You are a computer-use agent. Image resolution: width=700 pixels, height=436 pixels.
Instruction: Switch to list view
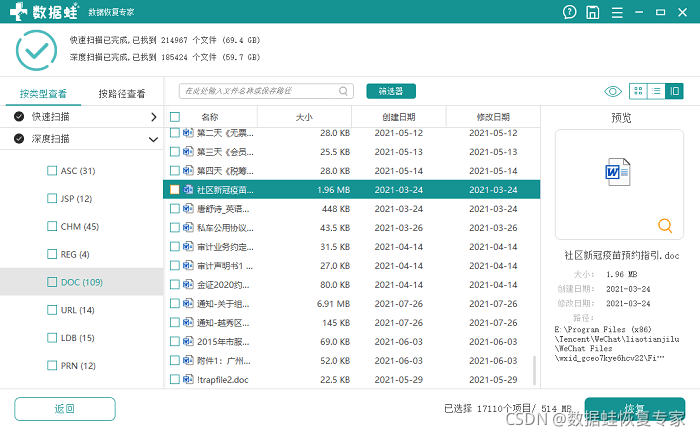tap(656, 91)
